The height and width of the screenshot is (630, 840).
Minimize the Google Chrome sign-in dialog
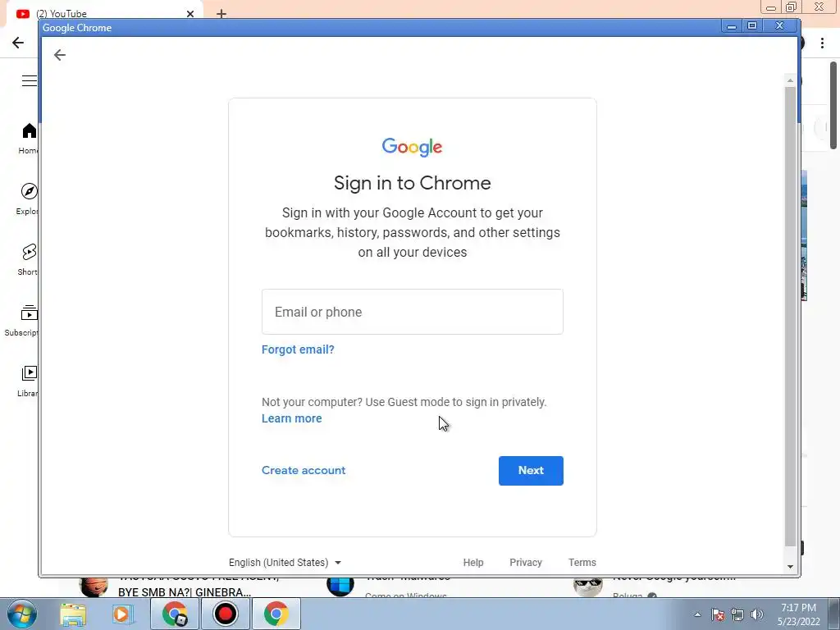(x=731, y=25)
